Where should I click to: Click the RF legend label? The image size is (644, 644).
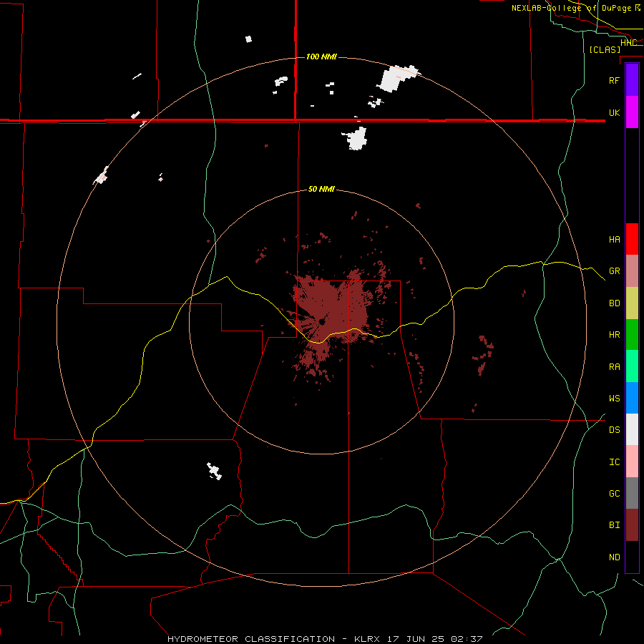(x=614, y=80)
